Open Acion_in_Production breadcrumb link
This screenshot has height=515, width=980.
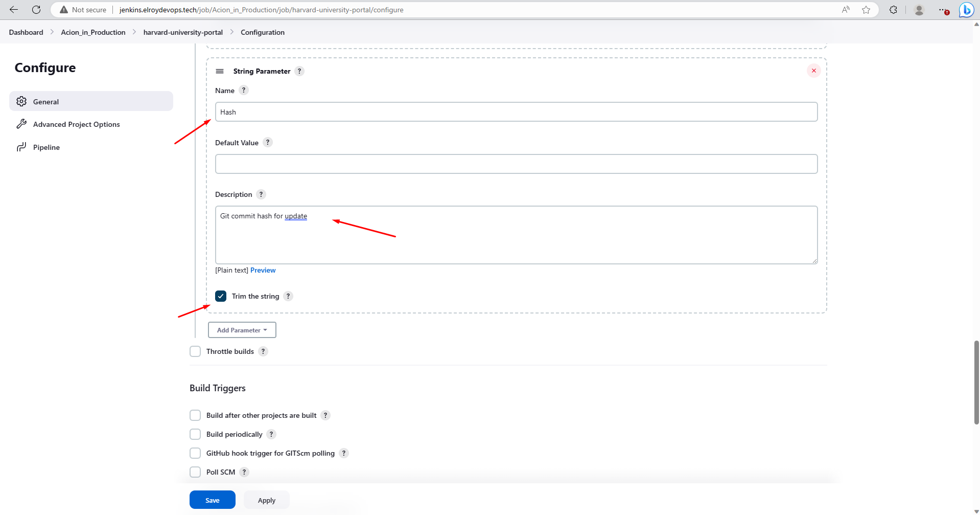point(93,32)
